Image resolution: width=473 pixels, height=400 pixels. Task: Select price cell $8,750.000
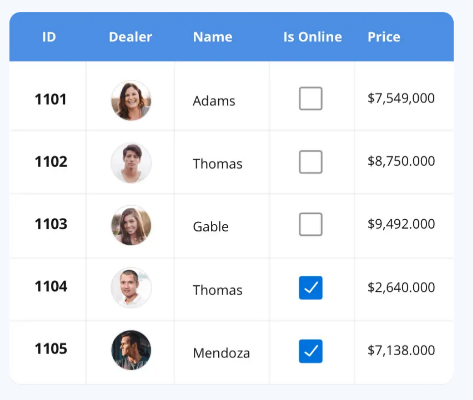[x=401, y=161]
